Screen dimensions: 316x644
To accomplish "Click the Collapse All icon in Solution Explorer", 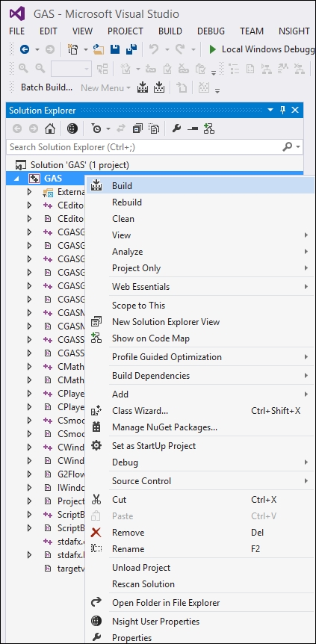I will pyautogui.click(x=137, y=129).
